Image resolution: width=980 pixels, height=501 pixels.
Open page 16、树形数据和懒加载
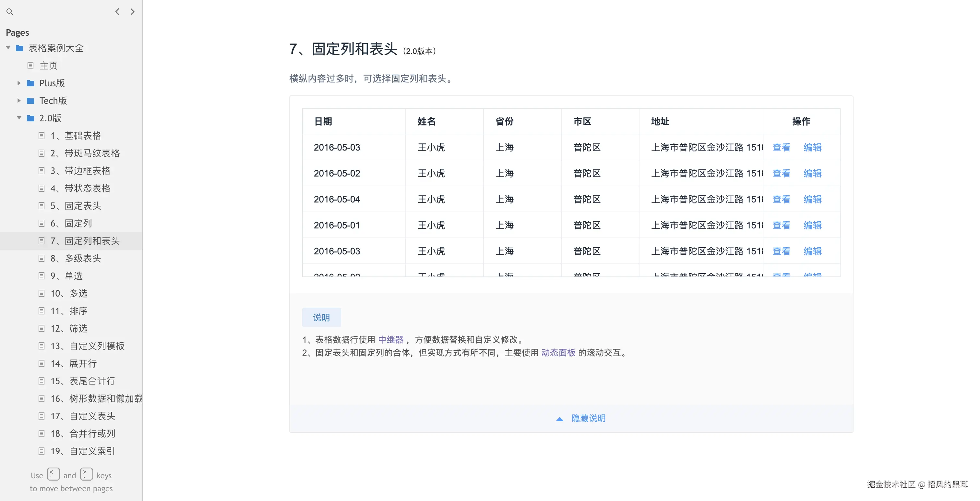pyautogui.click(x=96, y=398)
